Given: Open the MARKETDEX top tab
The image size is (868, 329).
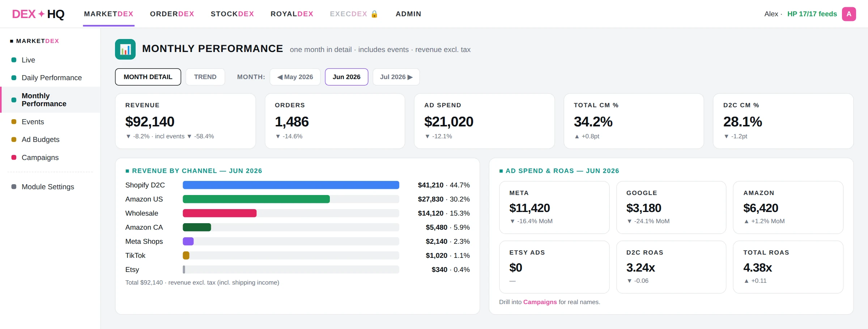Looking at the screenshot, I should coord(109,14).
